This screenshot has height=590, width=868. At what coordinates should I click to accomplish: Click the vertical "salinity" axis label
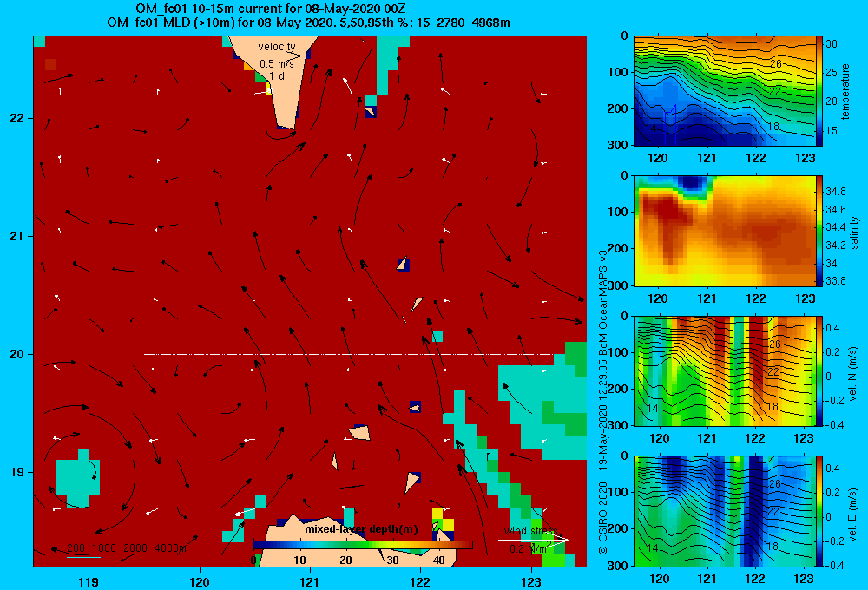click(x=854, y=233)
